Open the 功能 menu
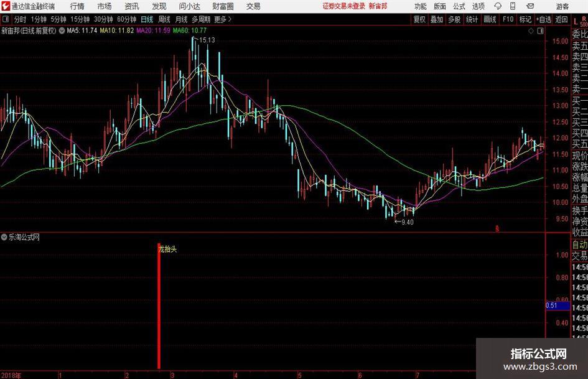Image resolution: width=588 pixels, height=379 pixels. tap(421, 6)
